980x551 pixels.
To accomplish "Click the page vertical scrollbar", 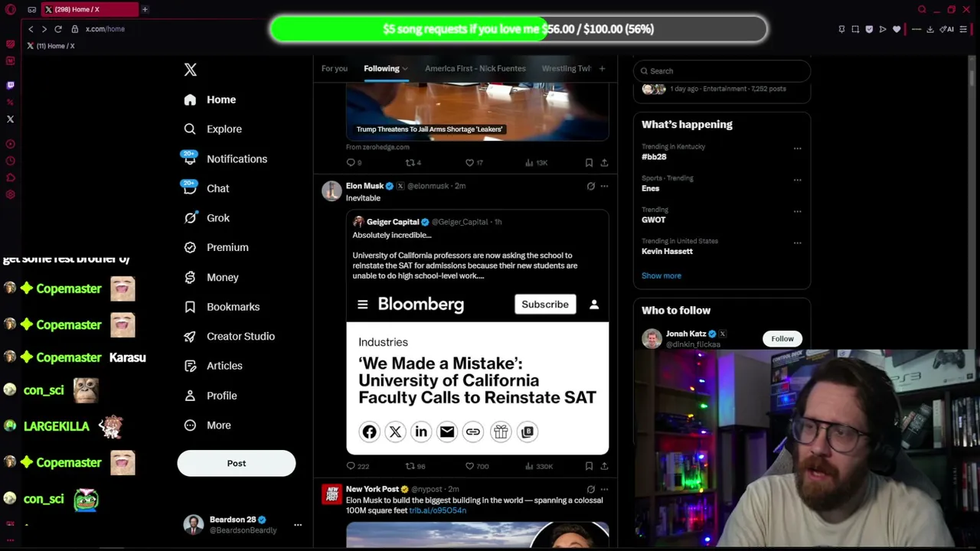I will point(972,77).
